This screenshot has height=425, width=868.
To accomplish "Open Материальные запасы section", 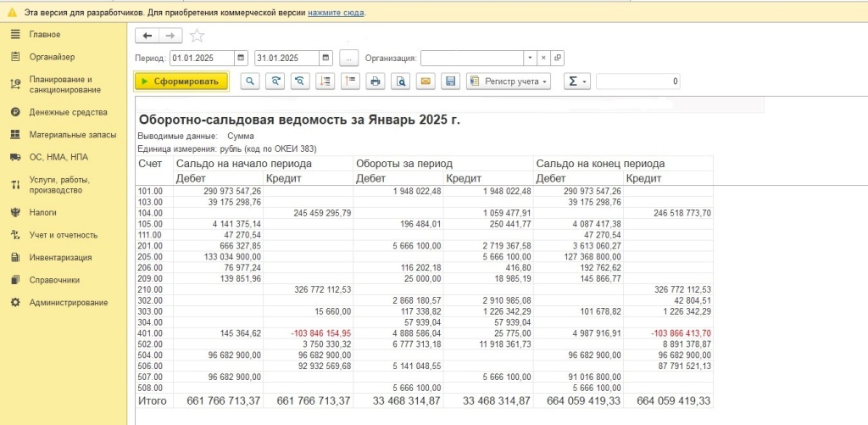I will (x=73, y=135).
